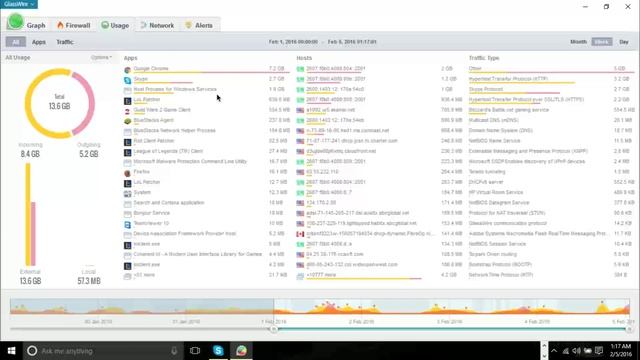Switch to the Firewall tab
This screenshot has width=640, height=360.
coord(73,25)
